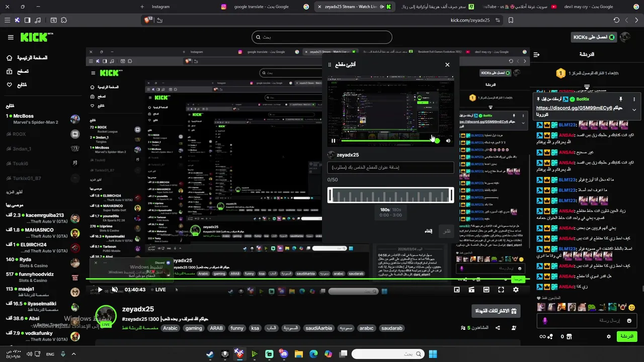
Task: Open stream player settings gear
Action: [x=516, y=290]
